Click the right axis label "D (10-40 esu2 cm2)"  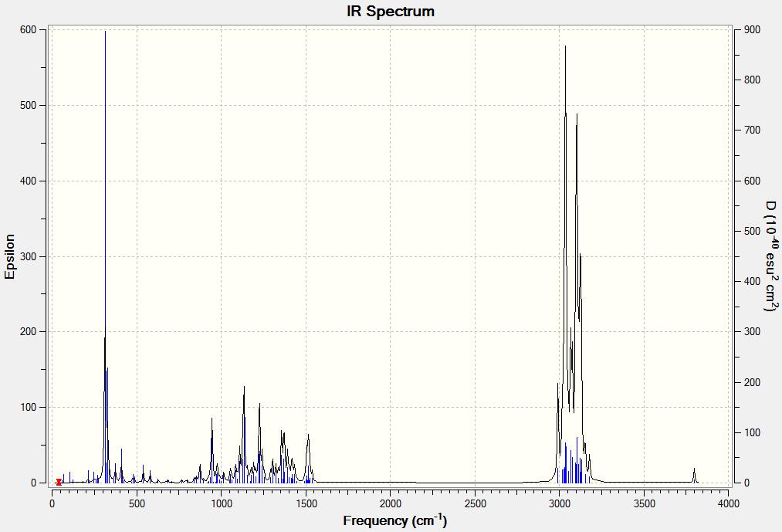click(771, 256)
